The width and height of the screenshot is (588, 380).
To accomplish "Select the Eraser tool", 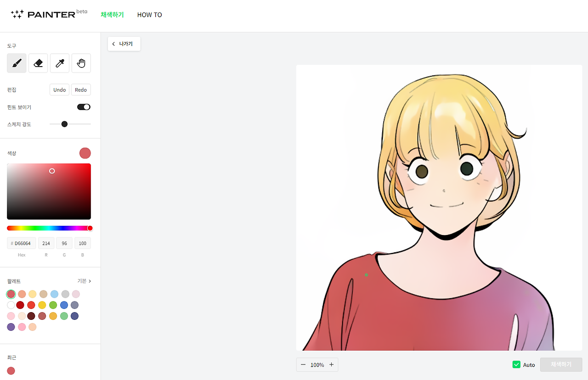I will (x=38, y=63).
